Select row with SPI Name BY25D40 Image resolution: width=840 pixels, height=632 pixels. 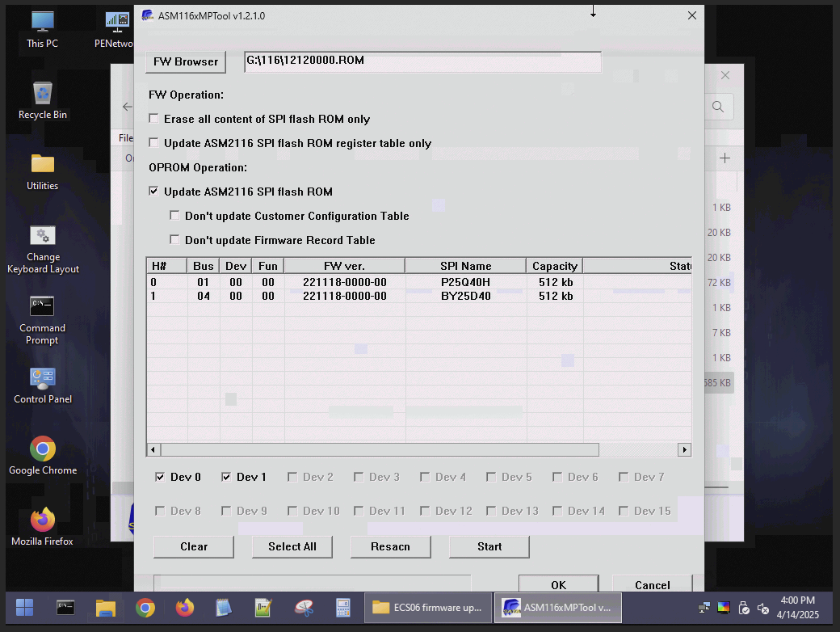click(419, 296)
